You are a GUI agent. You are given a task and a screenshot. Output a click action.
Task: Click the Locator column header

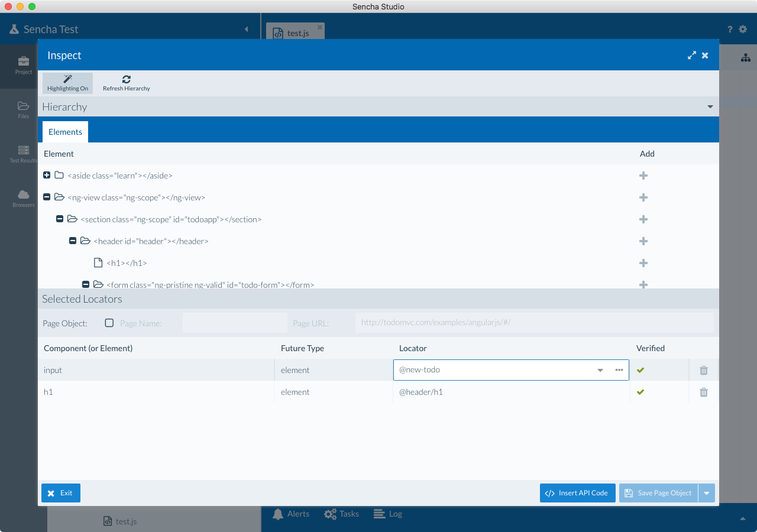pyautogui.click(x=413, y=348)
